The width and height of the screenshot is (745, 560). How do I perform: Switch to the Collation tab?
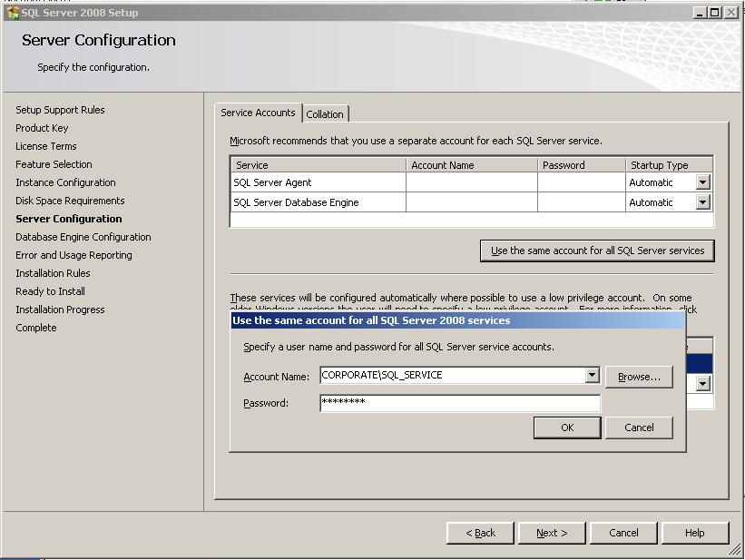click(x=325, y=114)
